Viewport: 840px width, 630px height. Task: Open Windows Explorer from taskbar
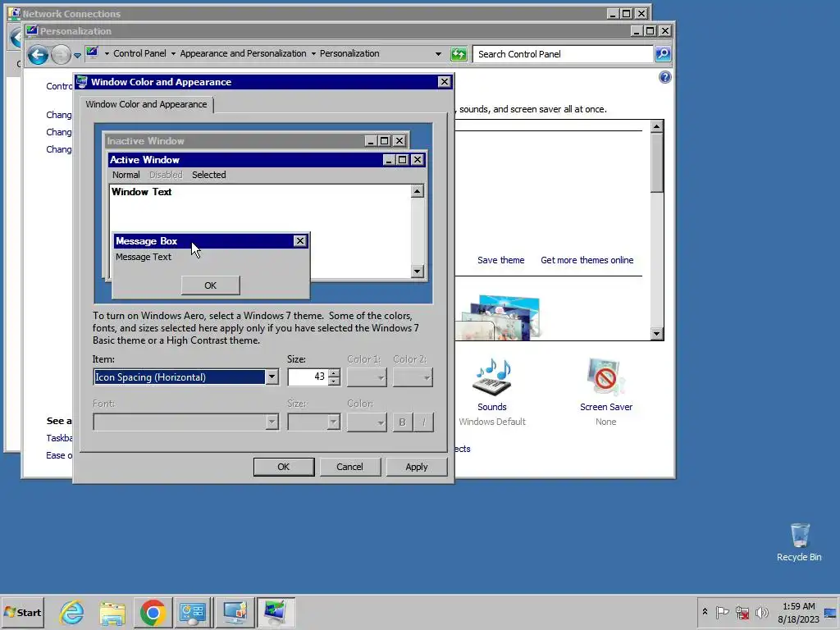point(112,612)
